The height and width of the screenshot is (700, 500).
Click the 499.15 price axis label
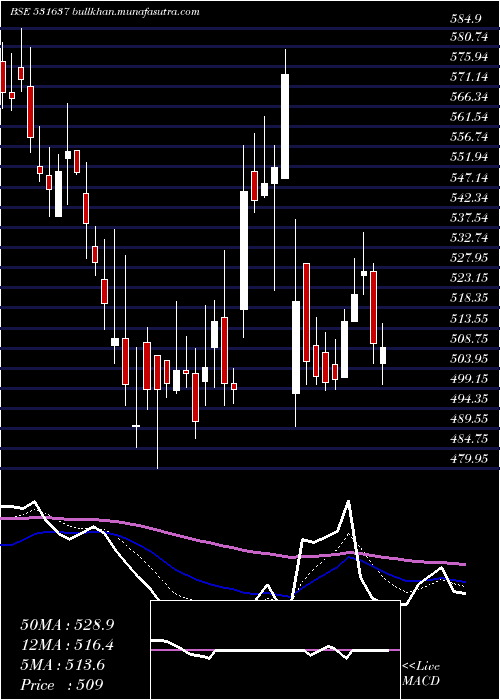click(x=469, y=379)
